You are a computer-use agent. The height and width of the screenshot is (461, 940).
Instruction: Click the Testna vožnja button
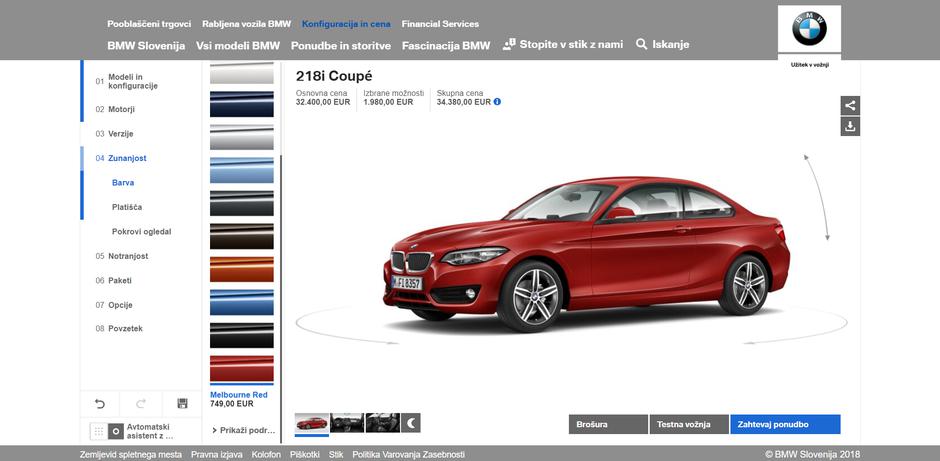pos(689,424)
